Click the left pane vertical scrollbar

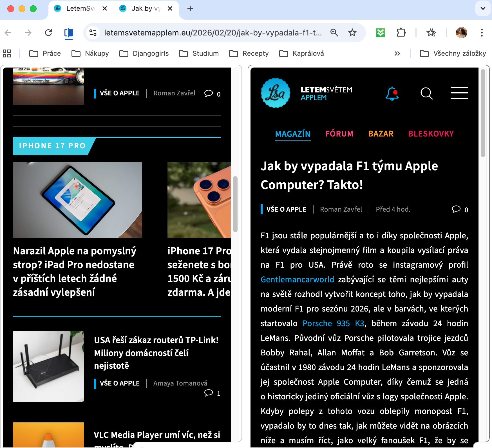(235, 204)
